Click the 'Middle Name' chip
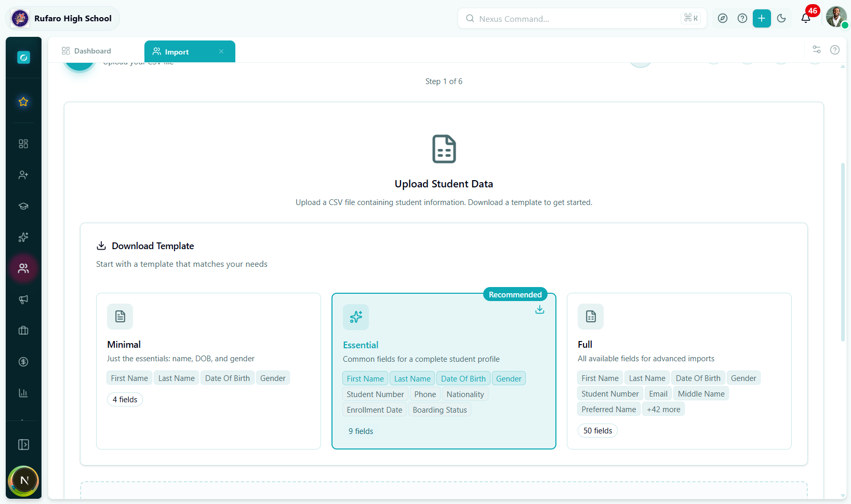The height and width of the screenshot is (504, 851). click(701, 394)
